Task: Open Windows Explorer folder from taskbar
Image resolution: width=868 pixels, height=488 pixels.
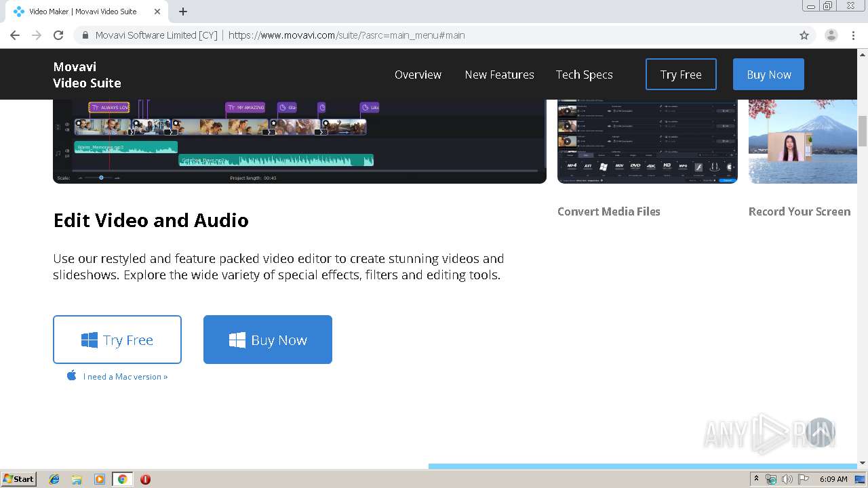Action: click(77, 479)
